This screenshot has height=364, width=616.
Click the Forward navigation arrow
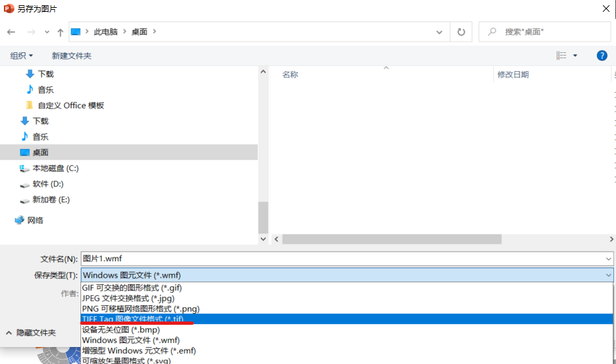click(31, 32)
